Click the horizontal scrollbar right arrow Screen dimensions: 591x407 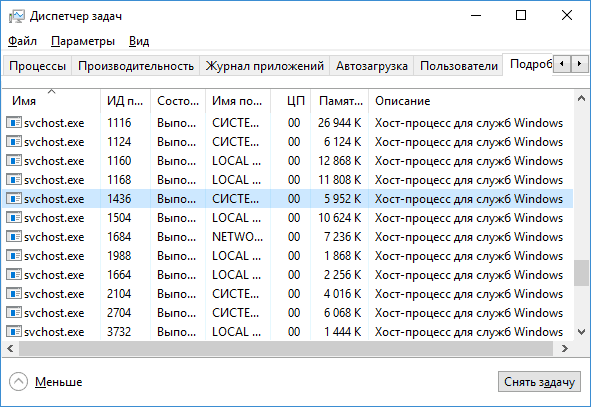pos(564,349)
